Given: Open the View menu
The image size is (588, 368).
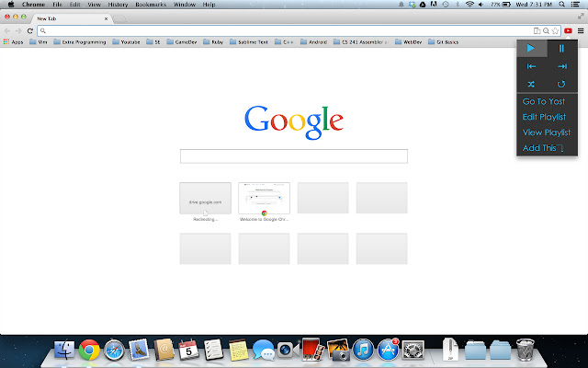Looking at the screenshot, I should click(94, 5).
